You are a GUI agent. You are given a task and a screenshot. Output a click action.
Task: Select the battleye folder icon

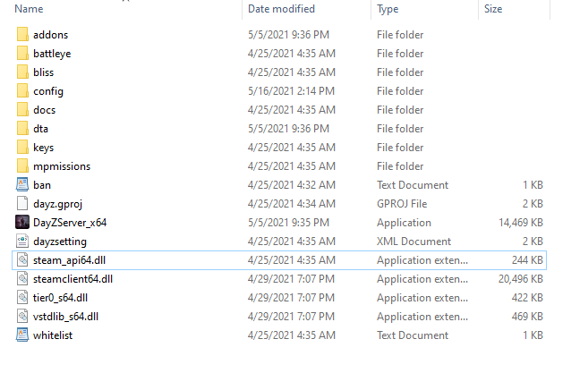click(22, 54)
